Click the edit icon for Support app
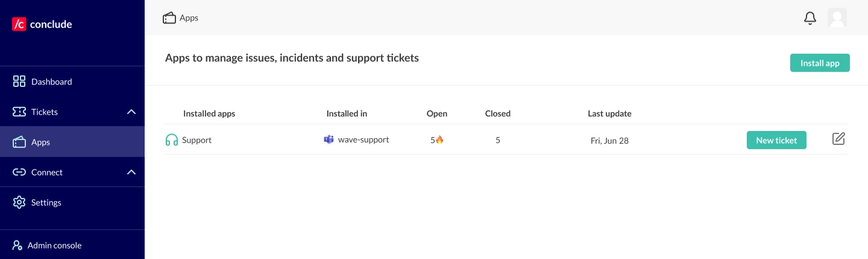Image resolution: width=868 pixels, height=259 pixels. click(838, 139)
